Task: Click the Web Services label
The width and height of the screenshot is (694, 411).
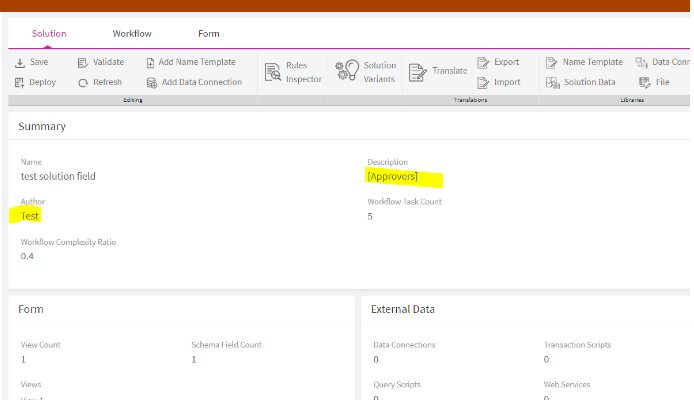Action: 567,384
